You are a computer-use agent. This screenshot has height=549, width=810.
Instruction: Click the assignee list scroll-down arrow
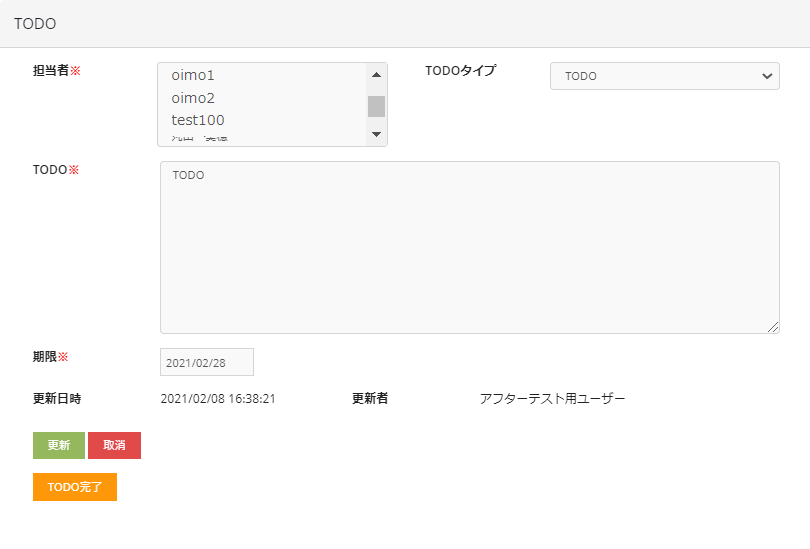coord(376,134)
